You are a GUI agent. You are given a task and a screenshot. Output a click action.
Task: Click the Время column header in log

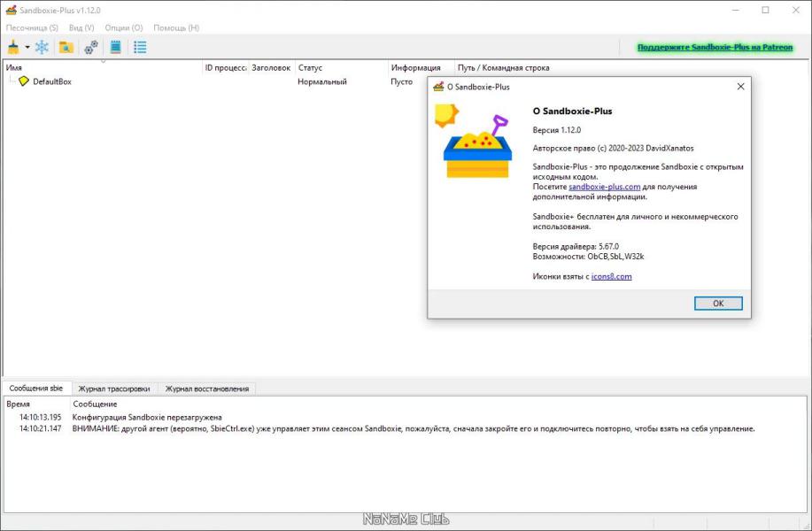click(x=37, y=404)
